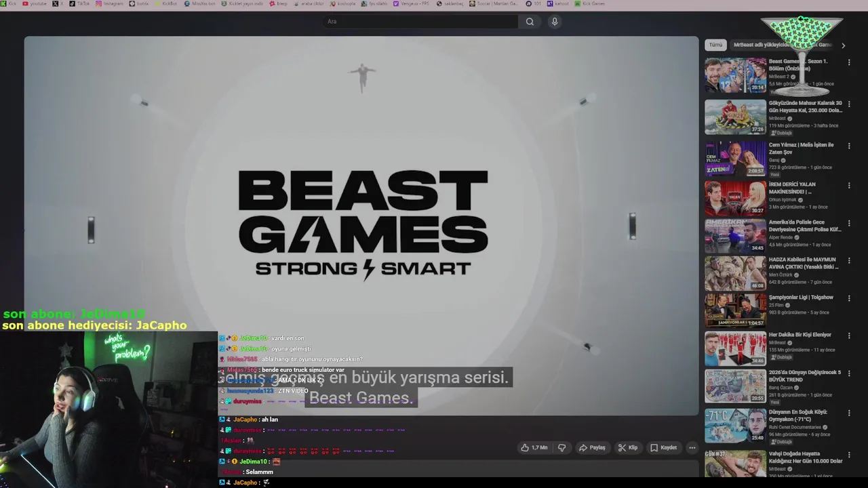The width and height of the screenshot is (868, 488).
Task: Open the Instagram bookmark
Action: 110,3
